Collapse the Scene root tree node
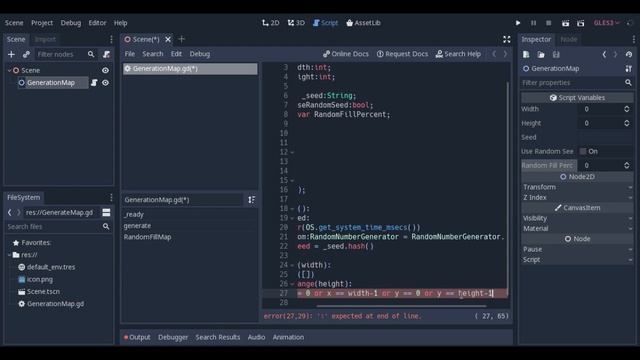Viewport: 640px width, 360px height. coord(9,70)
